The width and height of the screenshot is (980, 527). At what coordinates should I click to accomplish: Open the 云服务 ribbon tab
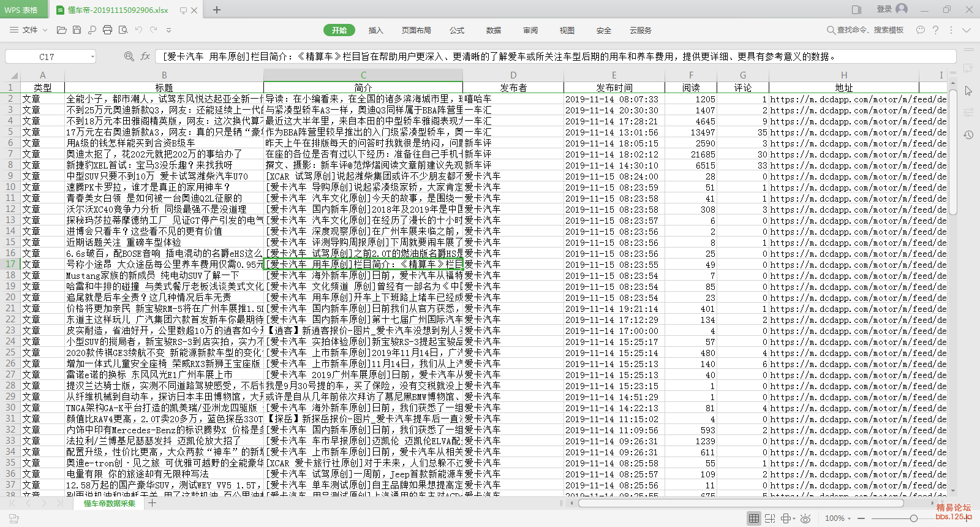(x=641, y=30)
